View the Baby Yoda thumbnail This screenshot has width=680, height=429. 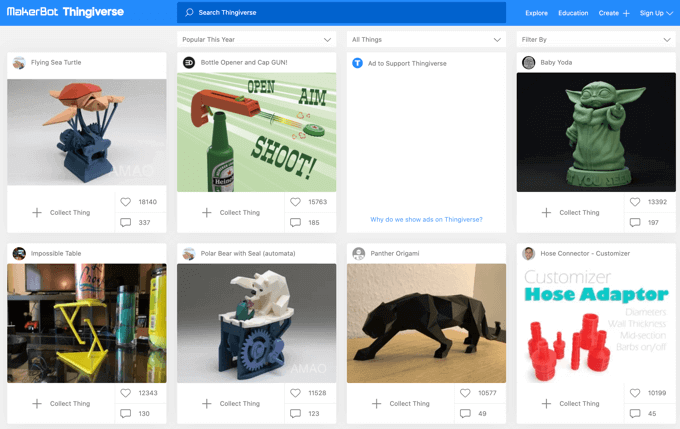click(596, 132)
